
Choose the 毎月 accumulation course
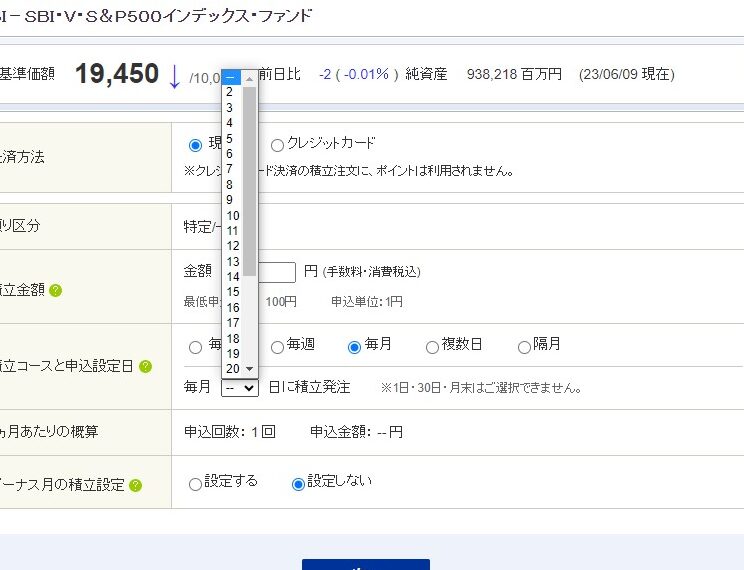pyautogui.click(x=354, y=347)
